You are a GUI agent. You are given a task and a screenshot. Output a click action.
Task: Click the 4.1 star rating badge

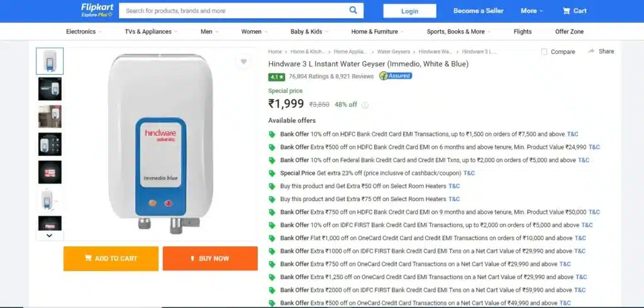[277, 77]
